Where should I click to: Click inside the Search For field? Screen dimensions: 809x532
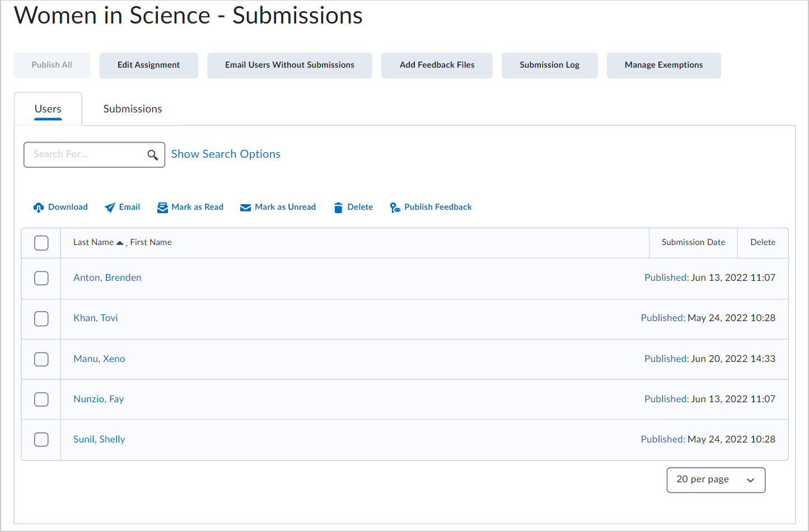pyautogui.click(x=84, y=154)
